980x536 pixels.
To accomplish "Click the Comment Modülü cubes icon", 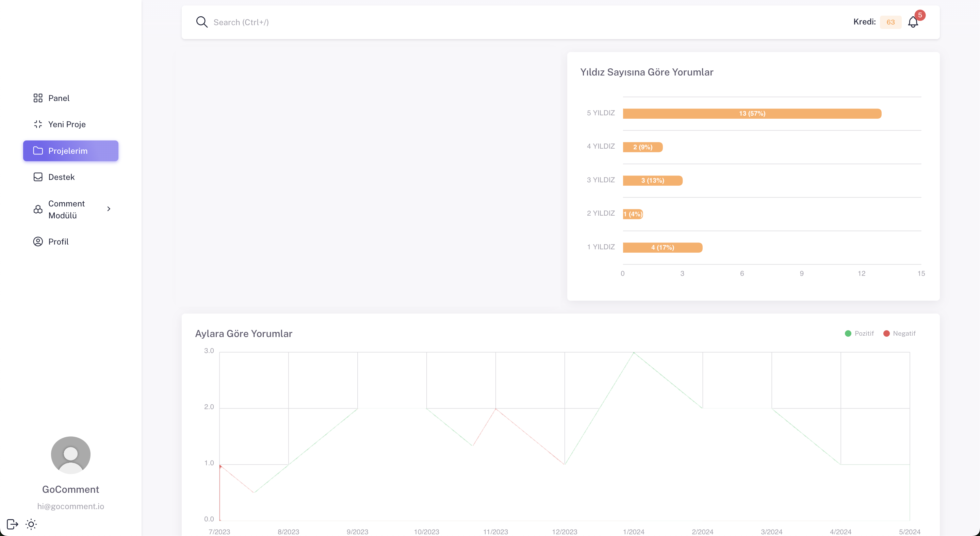I will click(38, 210).
